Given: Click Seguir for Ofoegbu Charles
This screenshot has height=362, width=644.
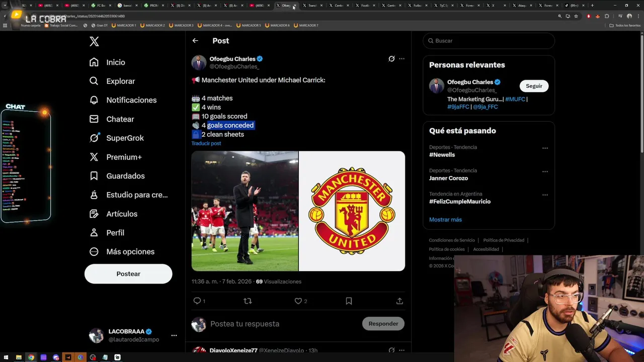Looking at the screenshot, I should tap(534, 86).
